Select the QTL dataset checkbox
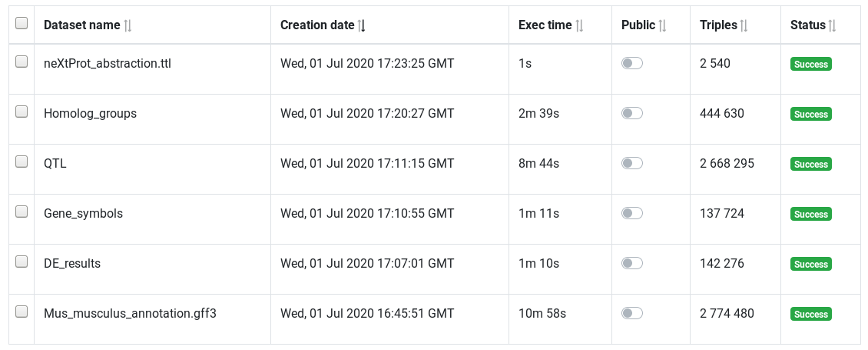Viewport: 868px width, 350px height. click(22, 162)
